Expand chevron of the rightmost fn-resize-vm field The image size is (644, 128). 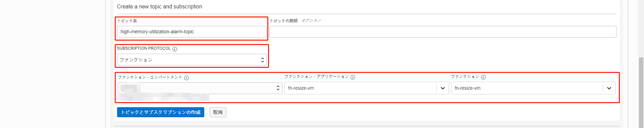[609, 88]
